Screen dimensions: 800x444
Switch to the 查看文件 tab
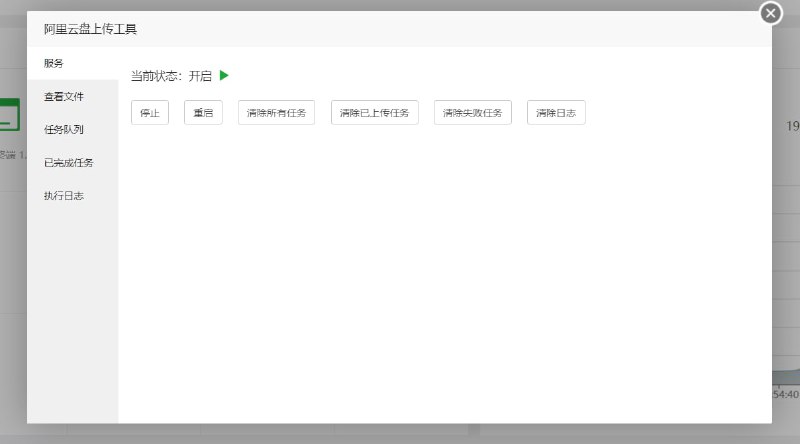(x=73, y=96)
